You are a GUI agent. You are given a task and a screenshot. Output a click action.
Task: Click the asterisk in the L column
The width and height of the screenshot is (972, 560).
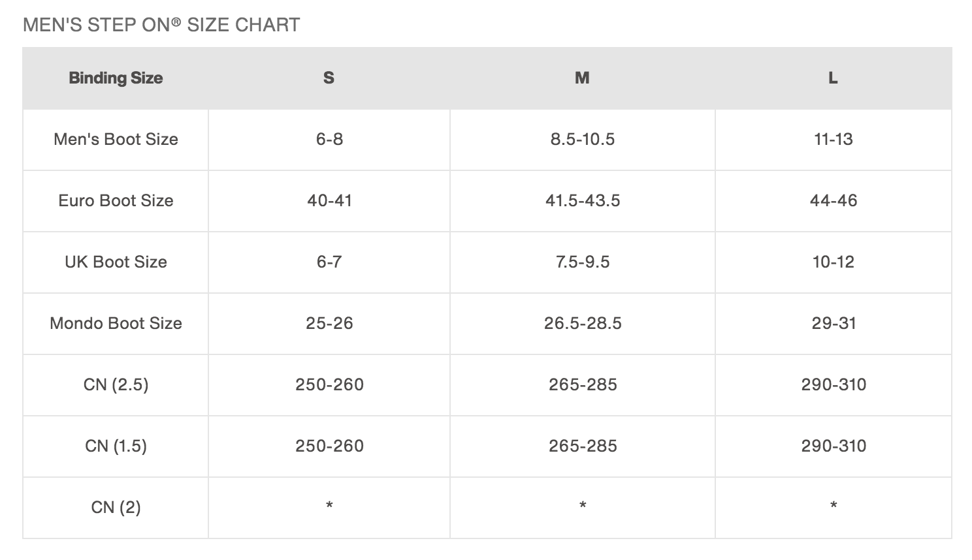tap(833, 506)
